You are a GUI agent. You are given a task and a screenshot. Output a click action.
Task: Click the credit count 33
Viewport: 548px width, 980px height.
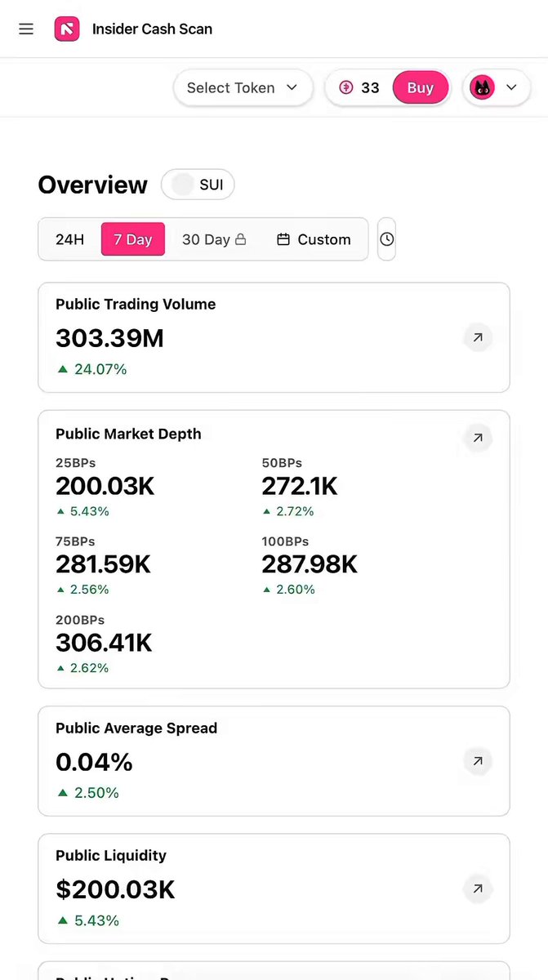[x=371, y=87]
